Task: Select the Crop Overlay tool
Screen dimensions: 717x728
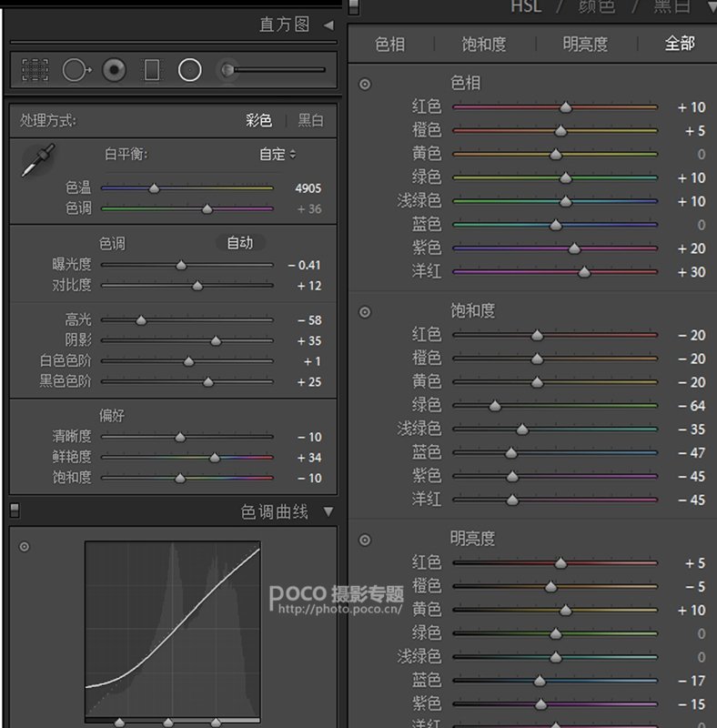Action: click(x=35, y=70)
